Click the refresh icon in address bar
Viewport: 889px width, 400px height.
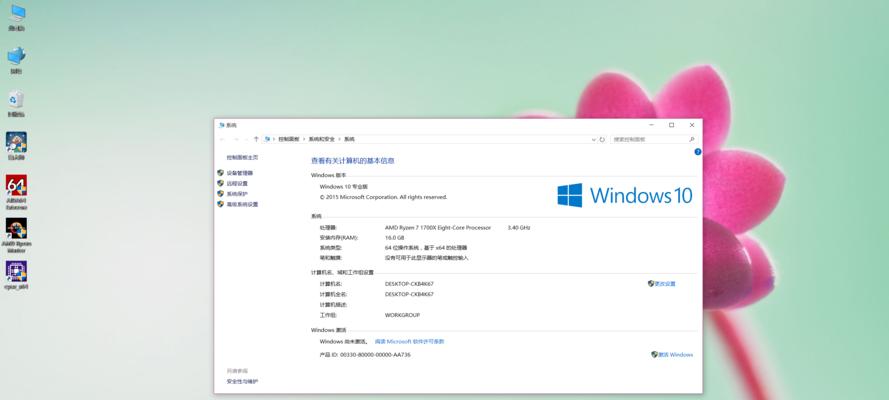point(602,139)
